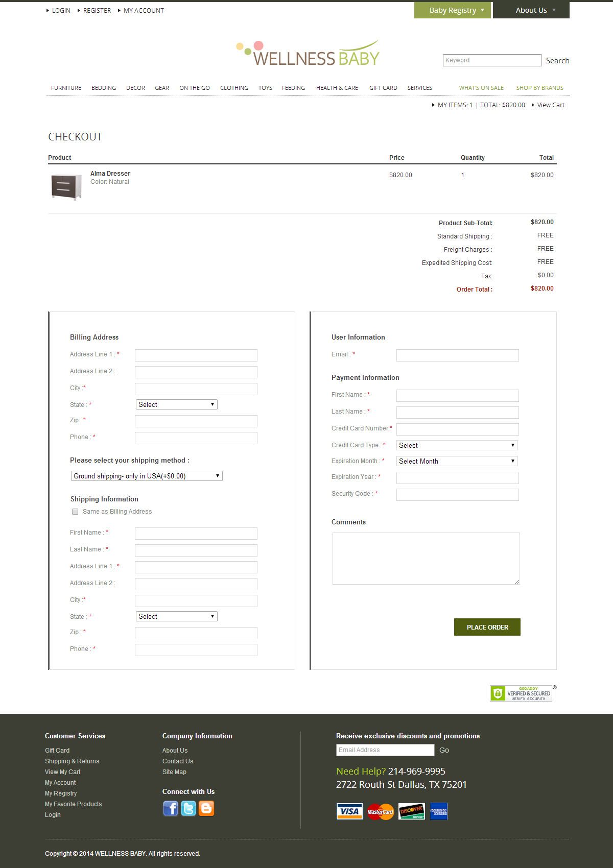Click the Alma Dresser product name
Viewport: 613px width, 868px height.
pos(110,174)
